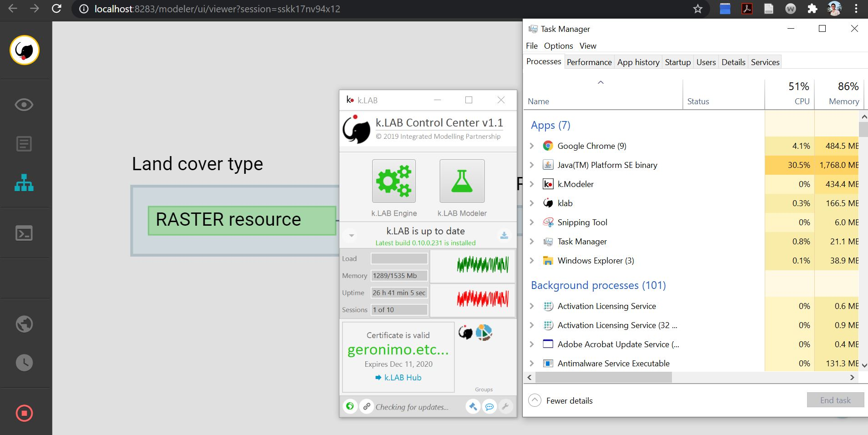Click the blue hammer icon in Control Center
This screenshot has width=868, height=435.
473,406
